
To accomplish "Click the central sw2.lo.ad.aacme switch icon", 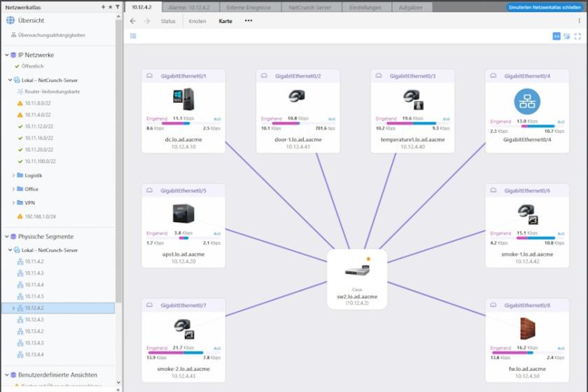I will click(358, 269).
